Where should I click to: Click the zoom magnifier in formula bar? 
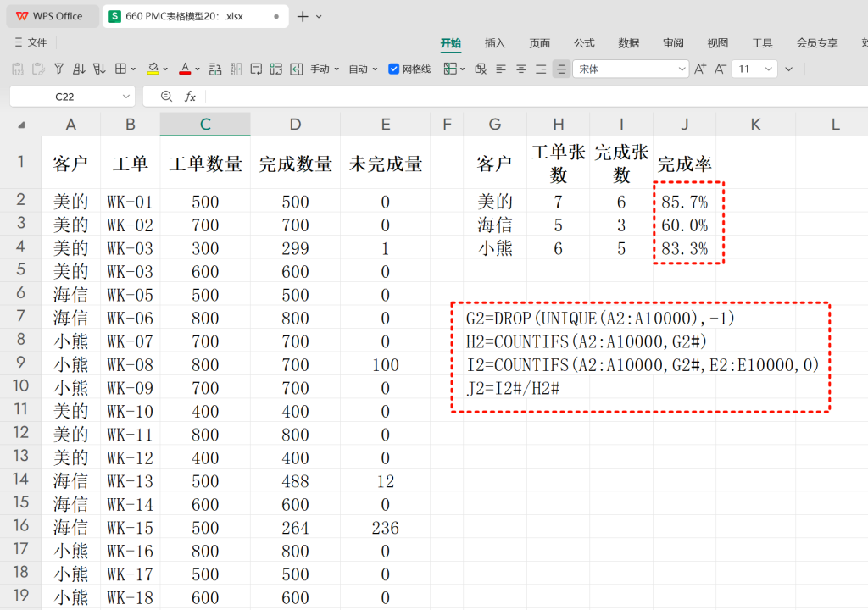pos(166,97)
